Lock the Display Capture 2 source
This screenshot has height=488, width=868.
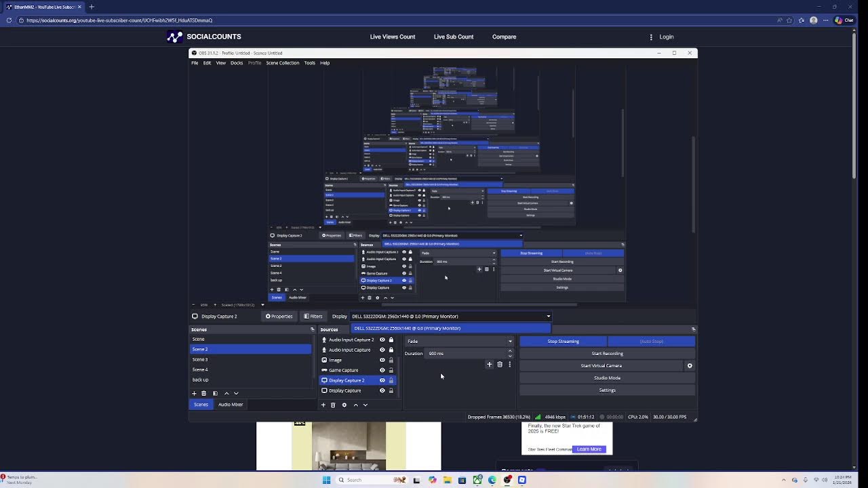click(391, 380)
